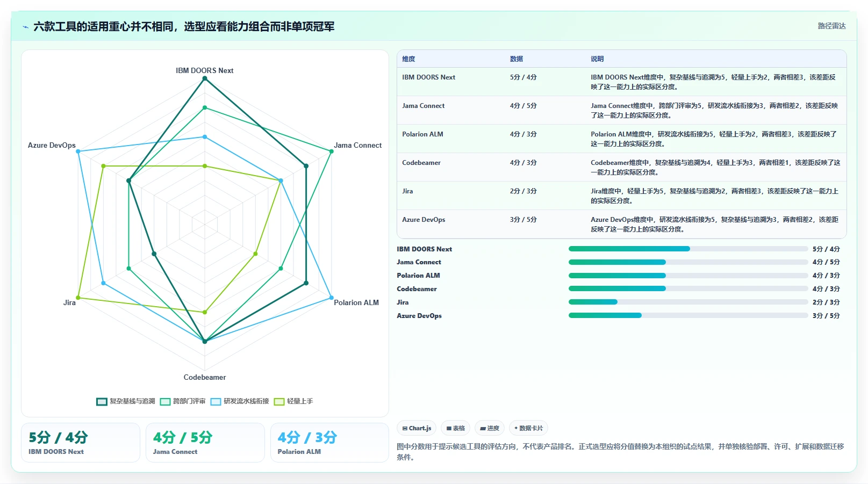Toggle the 轻量上手 legend swatch
The height and width of the screenshot is (484, 868).
click(279, 402)
